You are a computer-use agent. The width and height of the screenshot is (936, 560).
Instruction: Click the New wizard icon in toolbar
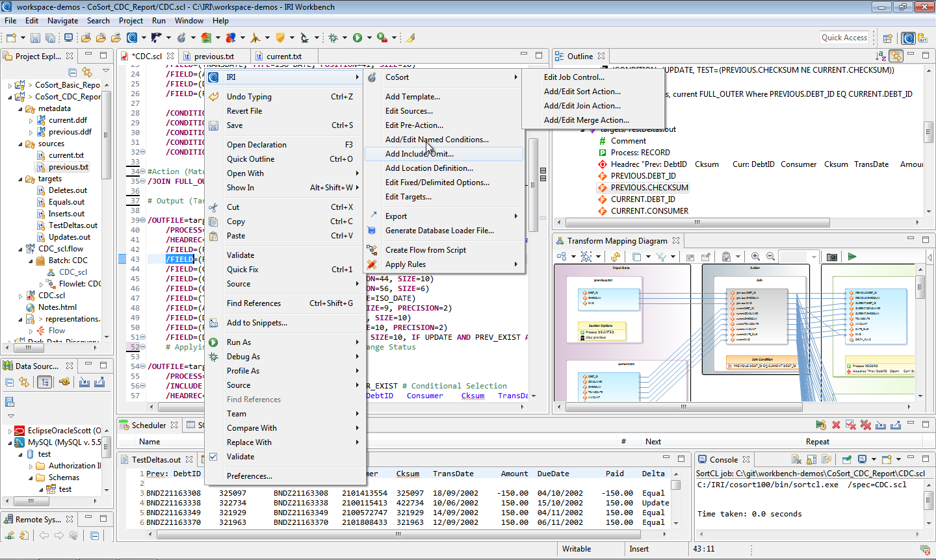[11, 38]
